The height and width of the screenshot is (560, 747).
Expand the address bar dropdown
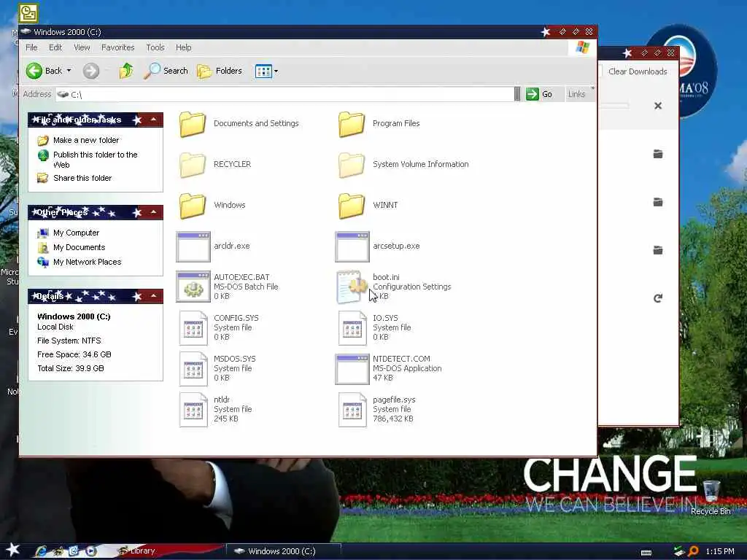[517, 94]
